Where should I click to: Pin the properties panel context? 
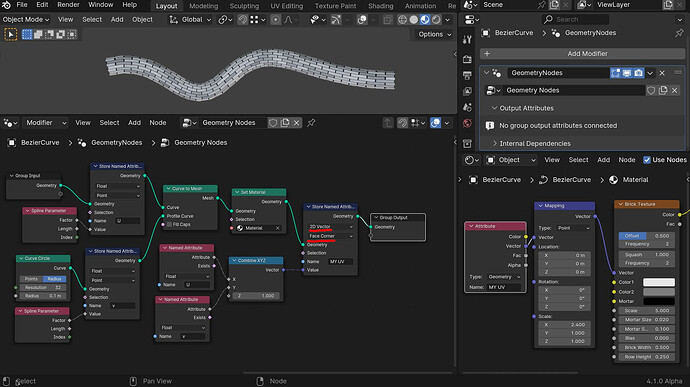coord(679,33)
